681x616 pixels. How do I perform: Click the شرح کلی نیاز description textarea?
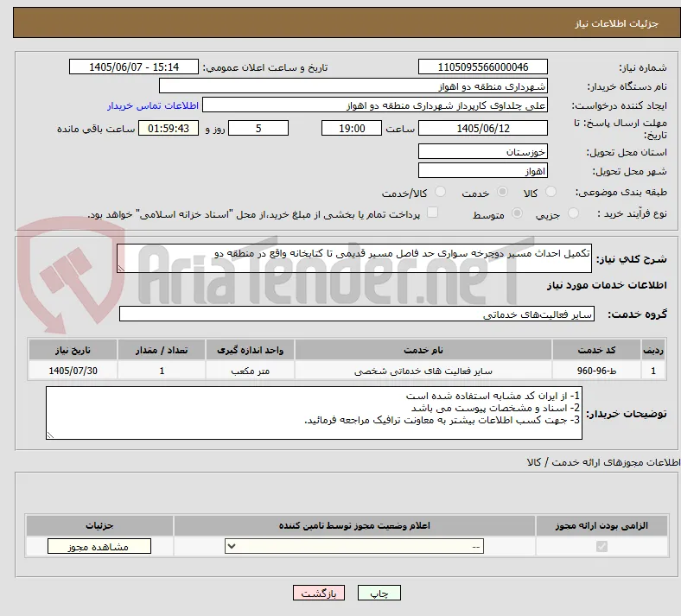pos(354,258)
